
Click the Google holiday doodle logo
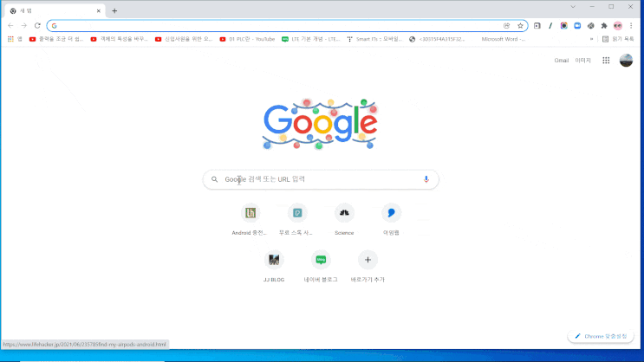click(321, 124)
